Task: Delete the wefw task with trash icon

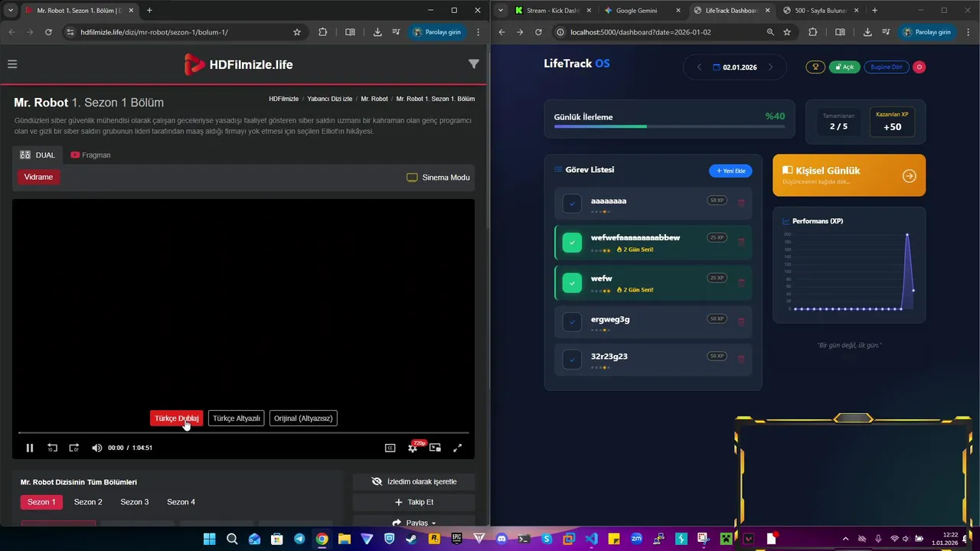Action: [741, 282]
